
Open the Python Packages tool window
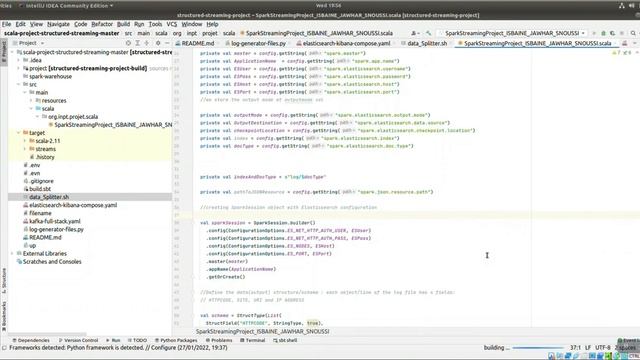pyautogui.click(x=176, y=340)
